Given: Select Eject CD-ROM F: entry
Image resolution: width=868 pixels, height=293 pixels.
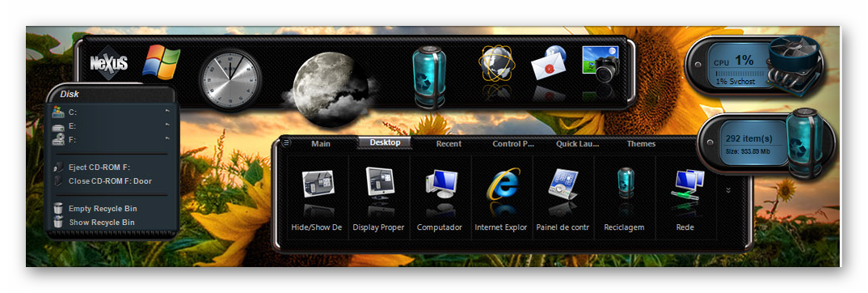Looking at the screenshot, I should (99, 167).
